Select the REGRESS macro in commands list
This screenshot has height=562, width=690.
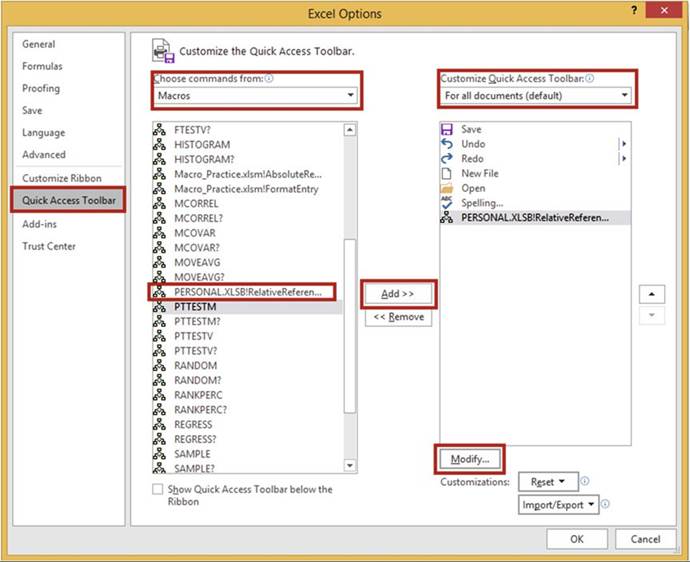pyautogui.click(x=195, y=424)
